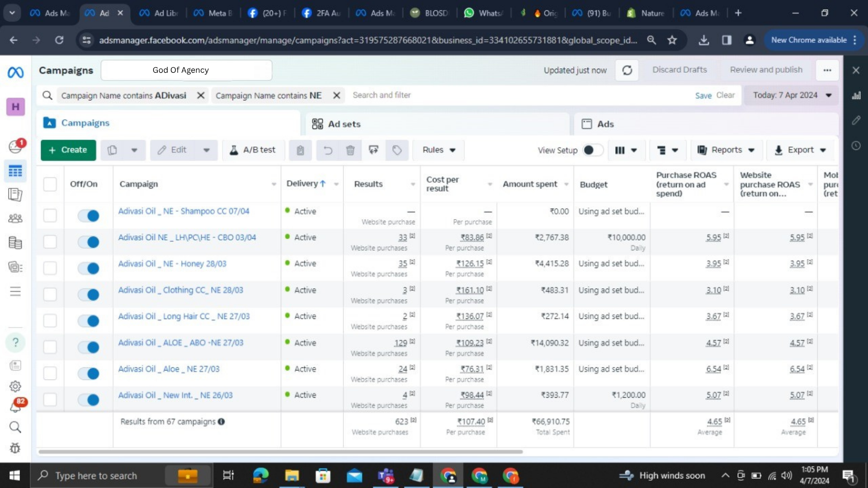
Task: Open the charts panel icon
Action: [x=856, y=96]
